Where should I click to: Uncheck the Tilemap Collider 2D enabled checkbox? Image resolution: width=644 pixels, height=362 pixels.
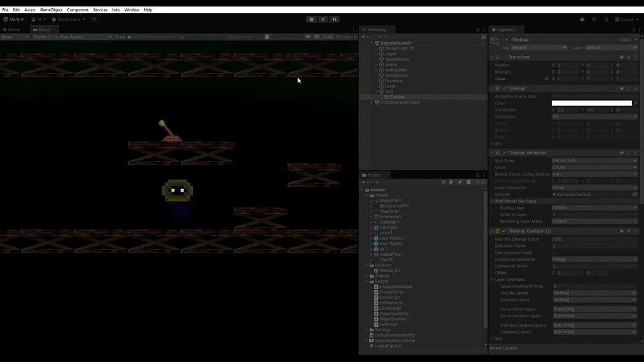(x=504, y=231)
